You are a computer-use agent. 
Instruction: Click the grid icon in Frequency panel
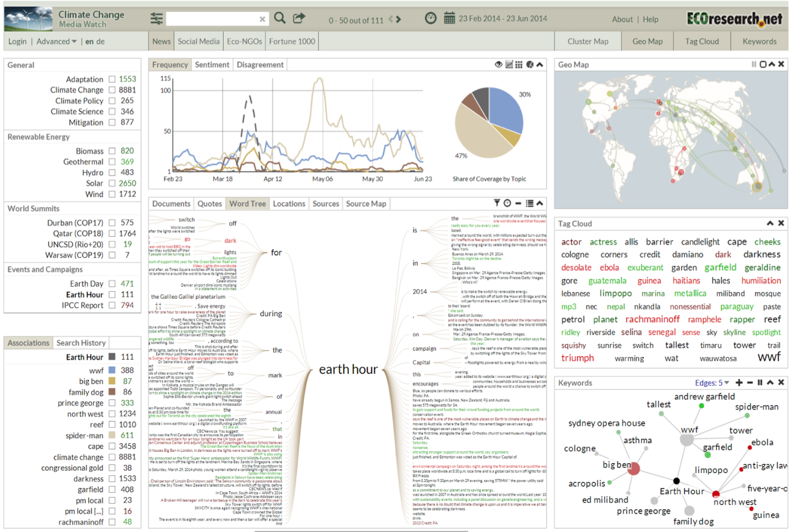[x=519, y=64]
